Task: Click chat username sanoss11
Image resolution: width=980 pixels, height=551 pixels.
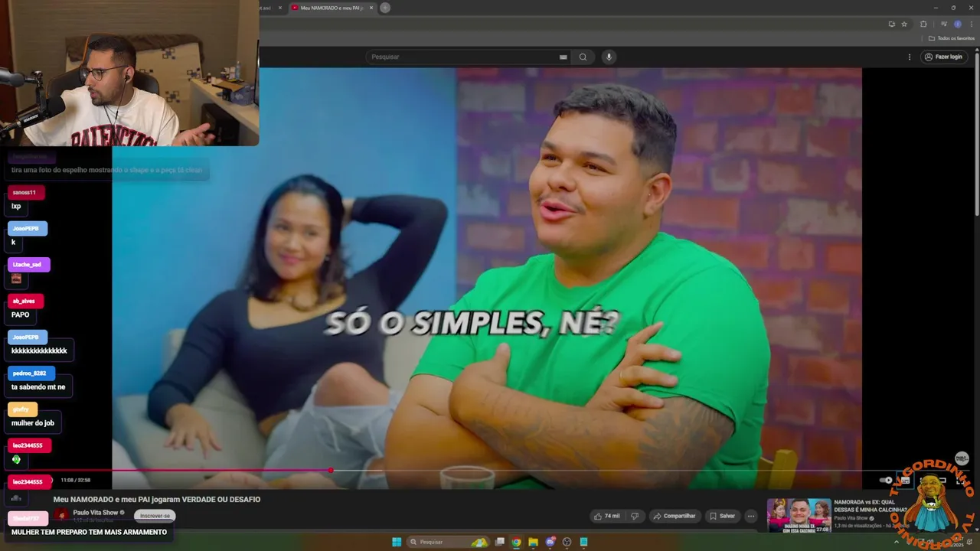Action: (x=24, y=192)
